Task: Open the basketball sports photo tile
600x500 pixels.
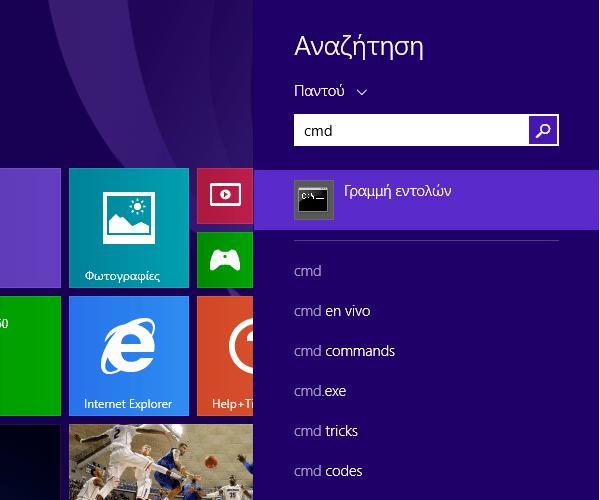Action: tap(160, 462)
